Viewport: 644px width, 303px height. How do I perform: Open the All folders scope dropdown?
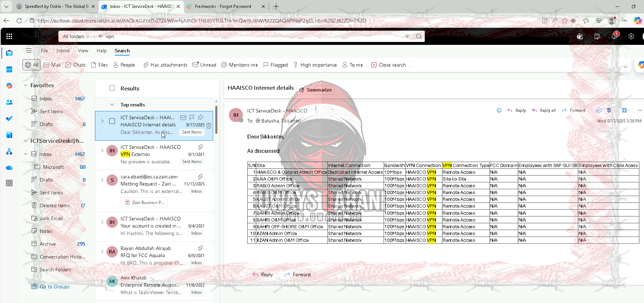[x=76, y=36]
